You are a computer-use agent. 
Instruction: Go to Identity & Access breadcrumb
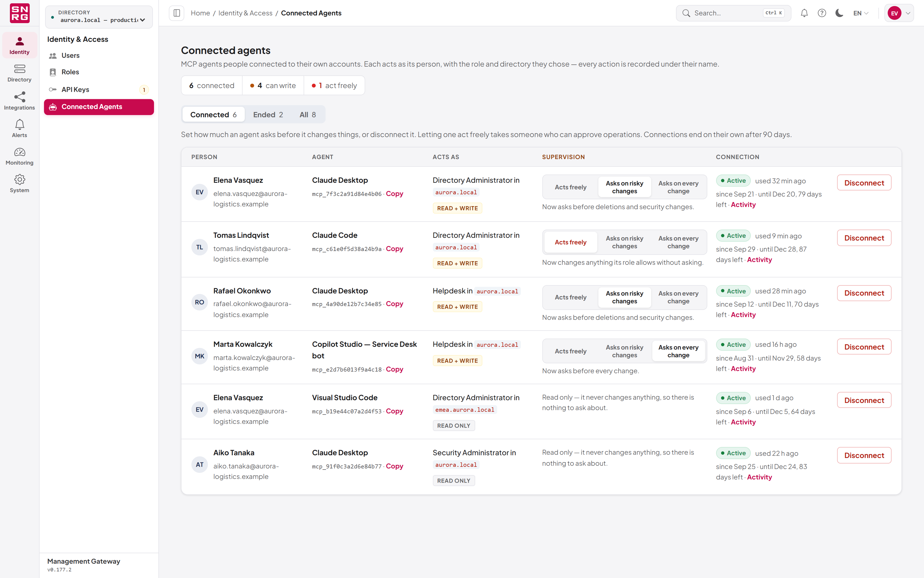245,13
